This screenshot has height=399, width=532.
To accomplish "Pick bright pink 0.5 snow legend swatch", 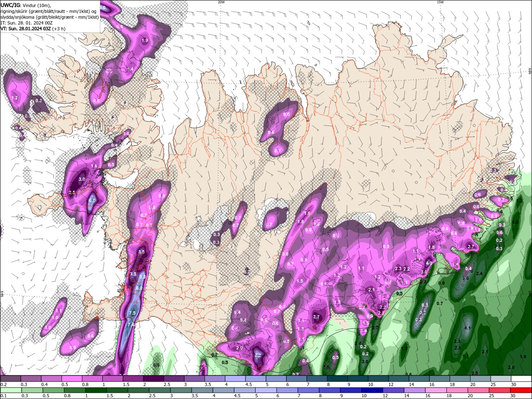I will 71,379.
